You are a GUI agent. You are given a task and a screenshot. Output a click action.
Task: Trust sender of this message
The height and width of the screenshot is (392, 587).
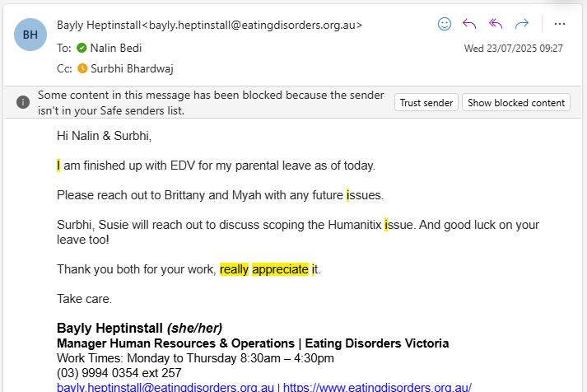pyautogui.click(x=426, y=102)
